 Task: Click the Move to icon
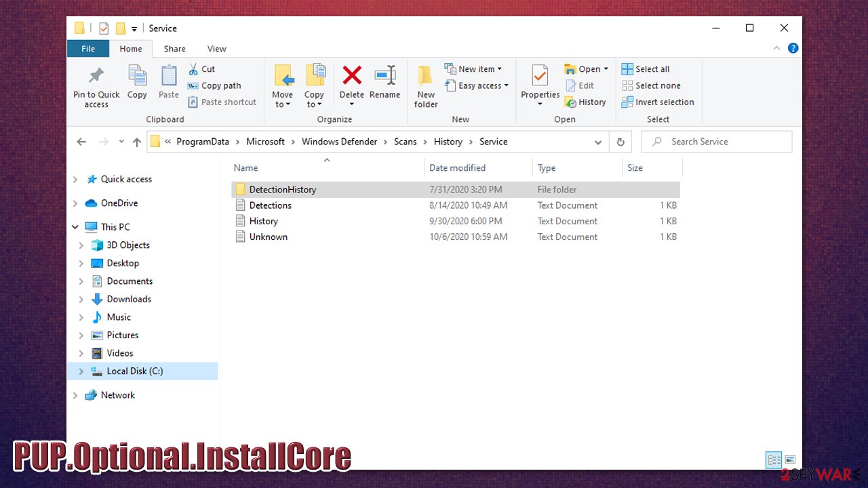point(283,76)
